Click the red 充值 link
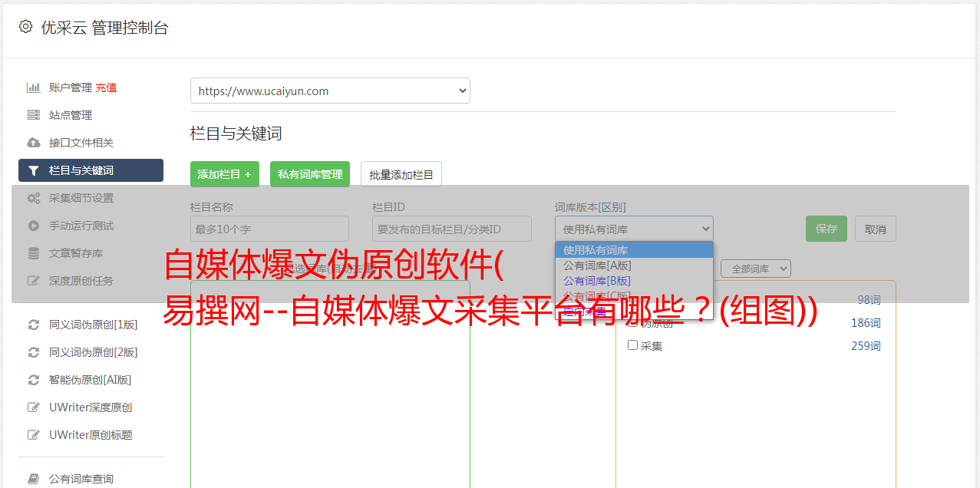The width and height of the screenshot is (980, 488). tap(106, 87)
